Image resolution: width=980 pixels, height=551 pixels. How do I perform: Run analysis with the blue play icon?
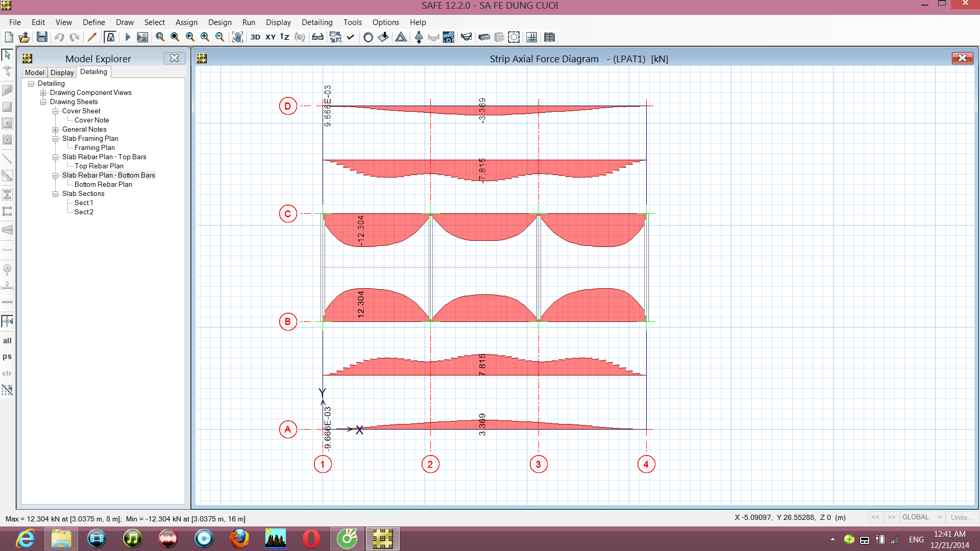click(x=128, y=37)
